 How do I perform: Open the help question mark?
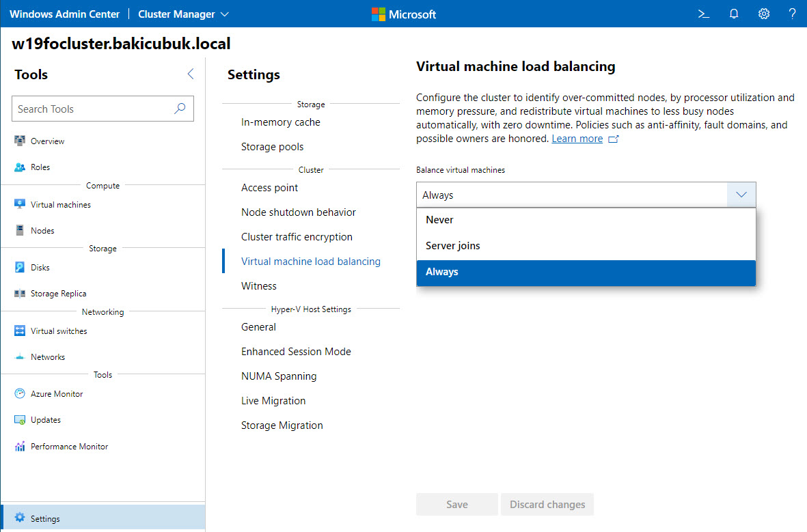(x=792, y=14)
